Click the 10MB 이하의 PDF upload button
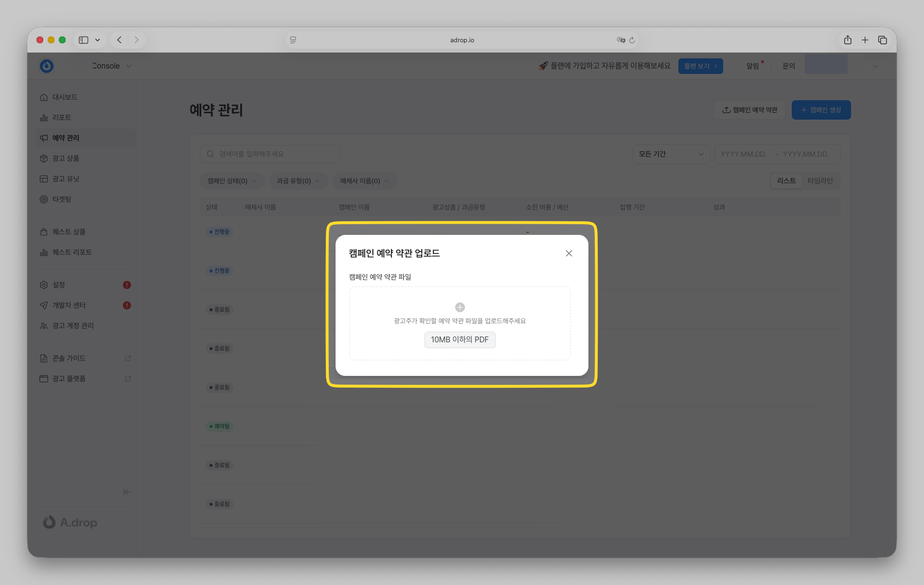Viewport: 924px width, 585px height. pyautogui.click(x=460, y=340)
